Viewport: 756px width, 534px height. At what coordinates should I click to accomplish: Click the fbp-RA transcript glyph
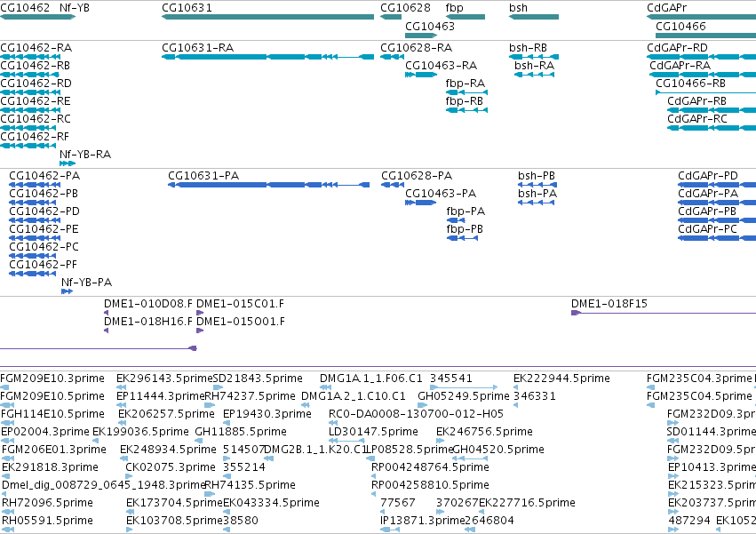tap(466, 92)
